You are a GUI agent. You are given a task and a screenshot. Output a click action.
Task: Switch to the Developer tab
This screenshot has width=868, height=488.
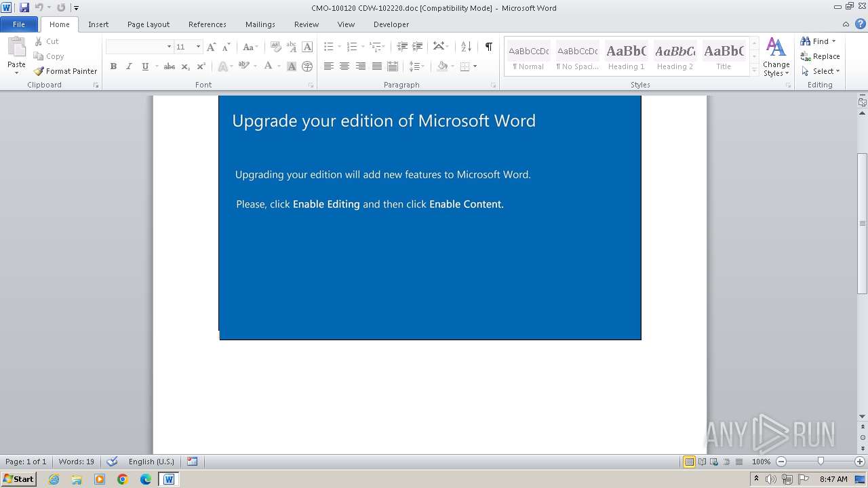[x=391, y=24]
